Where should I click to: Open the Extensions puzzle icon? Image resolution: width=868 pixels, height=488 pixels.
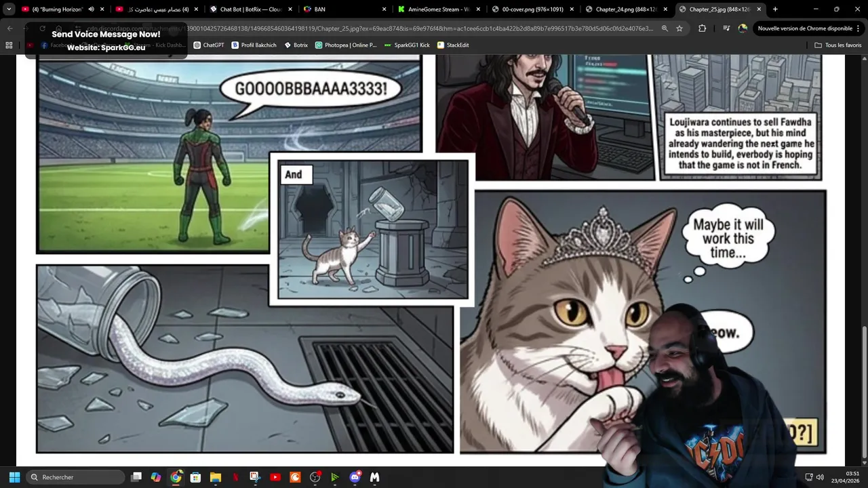[x=702, y=28]
